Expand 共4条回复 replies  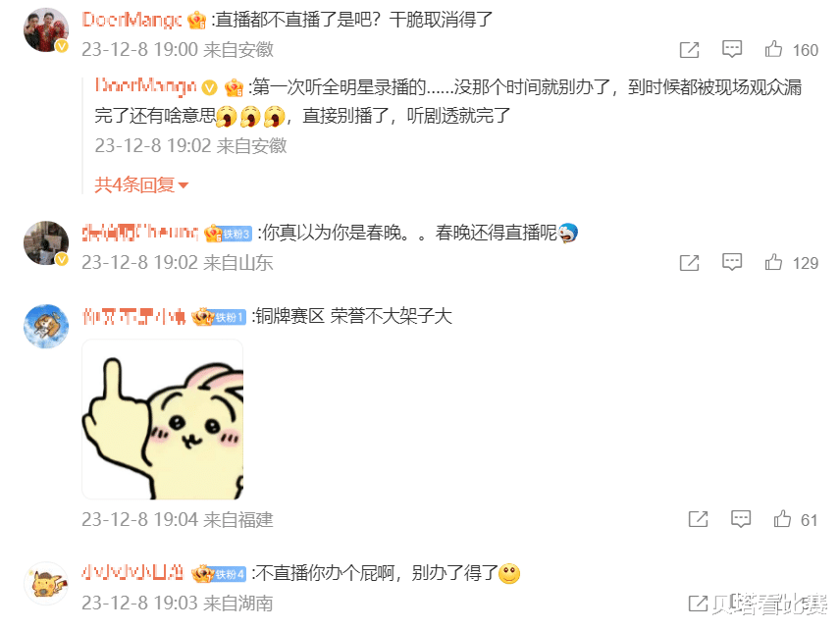pos(141,185)
